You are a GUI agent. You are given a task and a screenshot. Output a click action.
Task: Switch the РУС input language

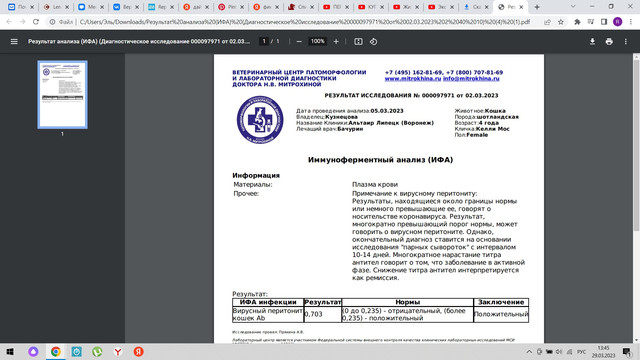coord(582,351)
